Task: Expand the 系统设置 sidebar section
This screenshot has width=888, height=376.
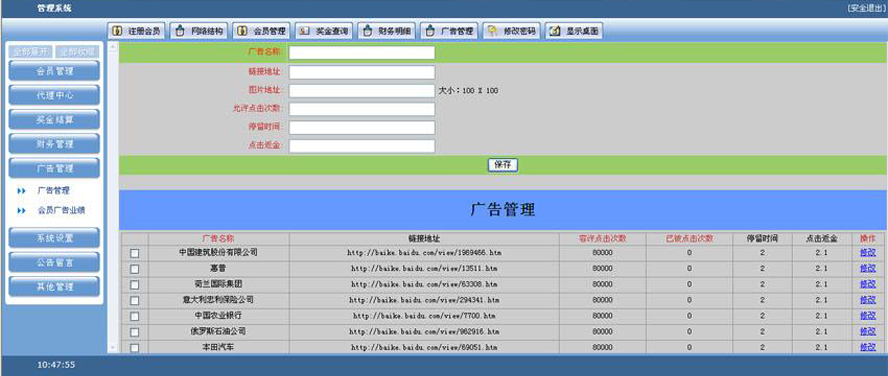Action: [54, 238]
